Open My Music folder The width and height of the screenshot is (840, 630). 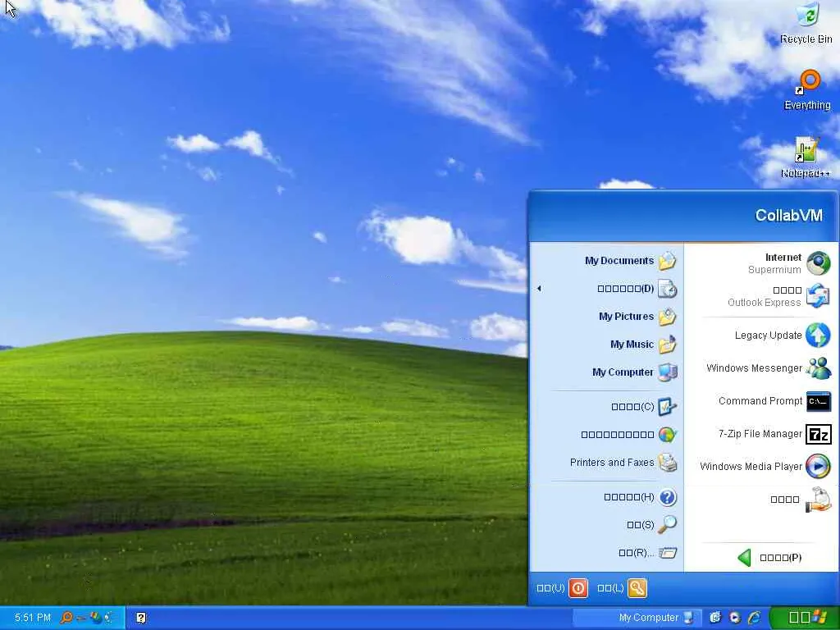606,345
